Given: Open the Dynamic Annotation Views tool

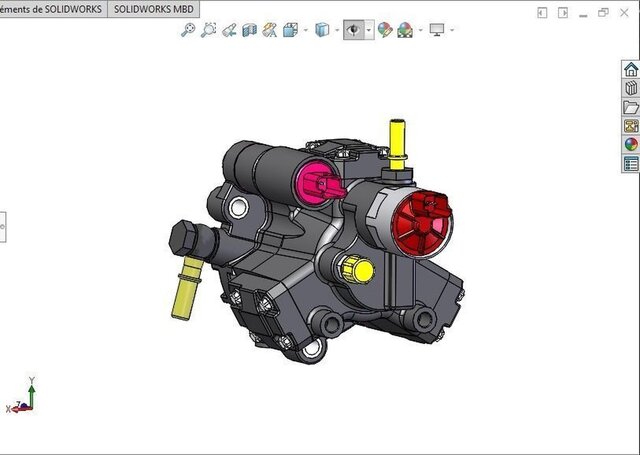Looking at the screenshot, I should (270, 30).
